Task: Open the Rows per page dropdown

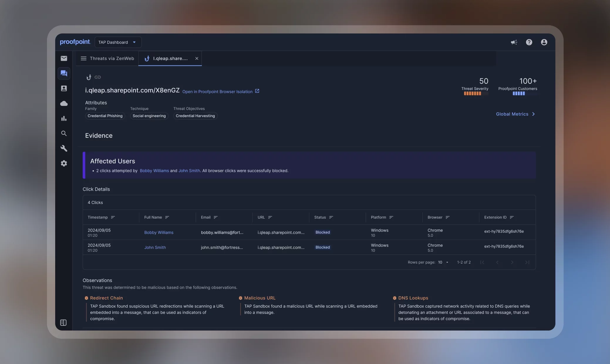Action: [443, 262]
